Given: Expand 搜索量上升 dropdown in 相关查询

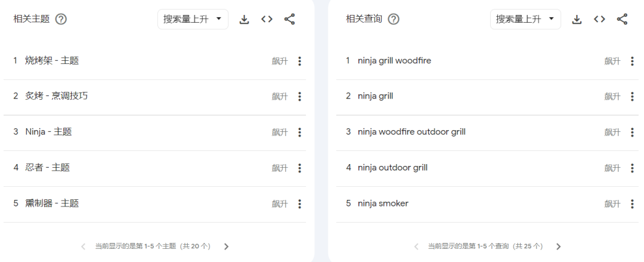Looking at the screenshot, I should coord(526,19).
